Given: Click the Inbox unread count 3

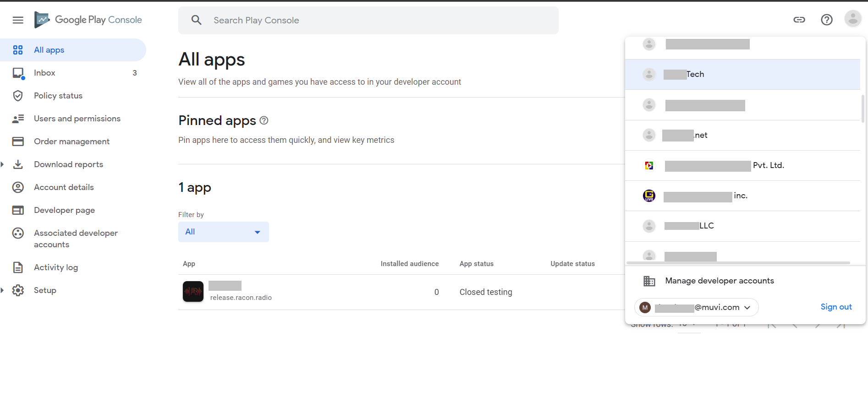Looking at the screenshot, I should click(135, 73).
